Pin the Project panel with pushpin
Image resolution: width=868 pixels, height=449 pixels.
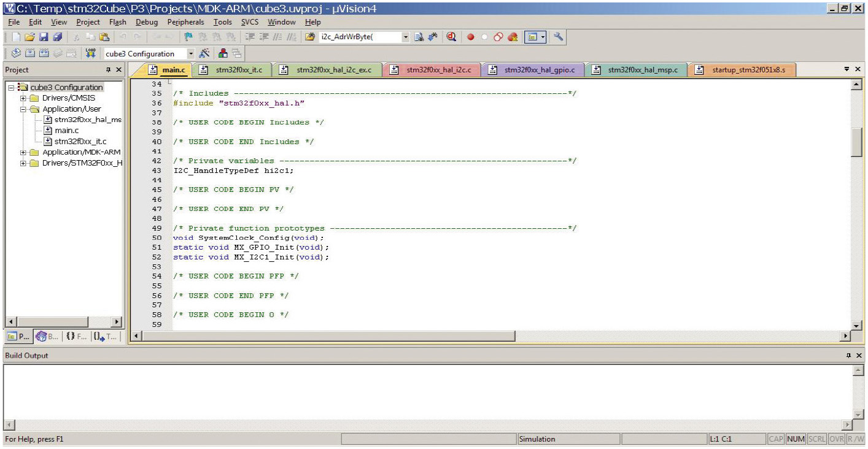click(x=108, y=70)
